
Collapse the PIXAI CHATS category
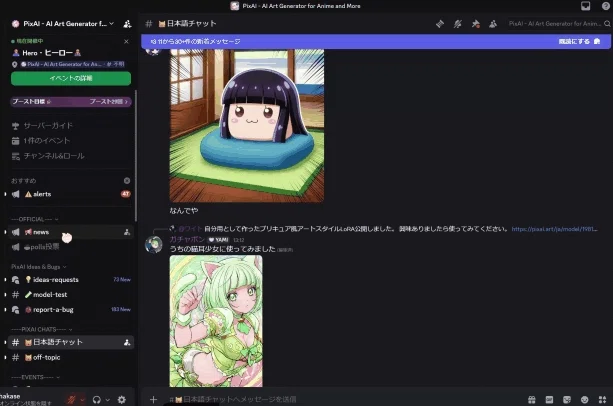(42, 329)
